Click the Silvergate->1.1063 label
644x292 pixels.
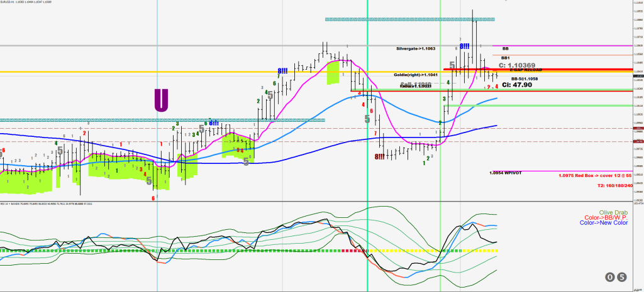(x=416, y=48)
